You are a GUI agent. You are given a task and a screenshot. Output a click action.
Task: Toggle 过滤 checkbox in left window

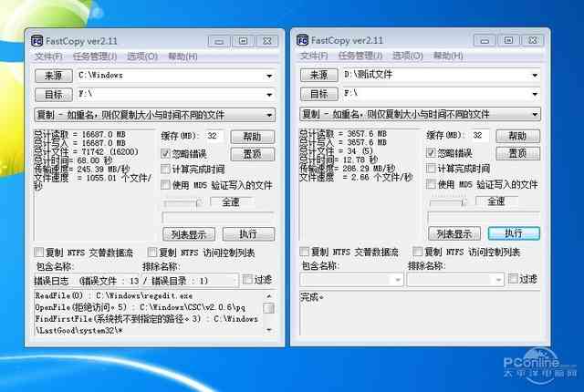tap(247, 279)
